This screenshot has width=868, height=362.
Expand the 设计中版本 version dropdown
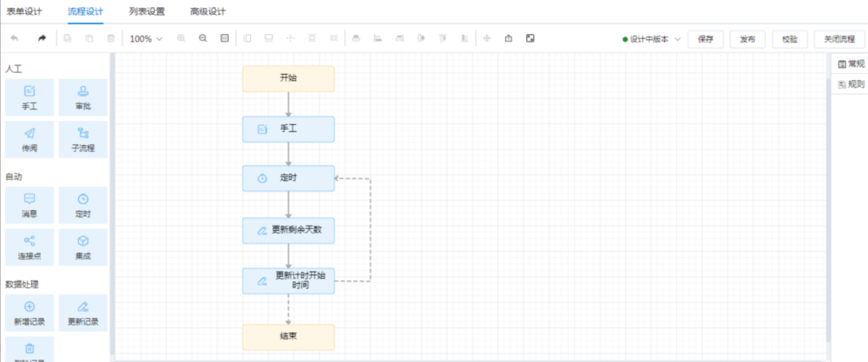click(652, 39)
